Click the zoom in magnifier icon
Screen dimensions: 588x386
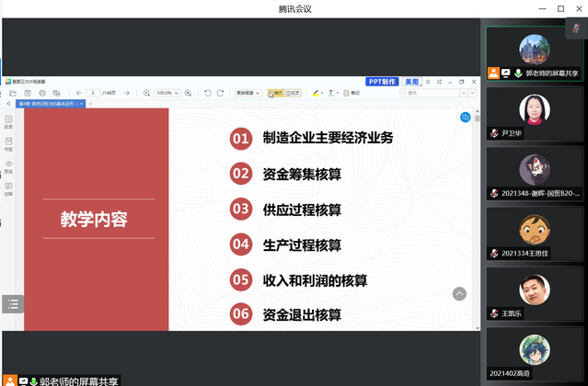[189, 93]
